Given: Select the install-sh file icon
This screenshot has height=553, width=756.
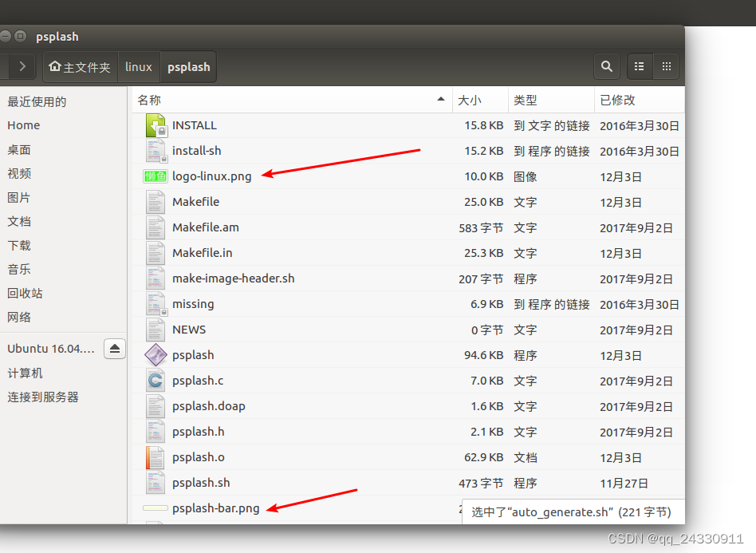Looking at the screenshot, I should [x=156, y=151].
